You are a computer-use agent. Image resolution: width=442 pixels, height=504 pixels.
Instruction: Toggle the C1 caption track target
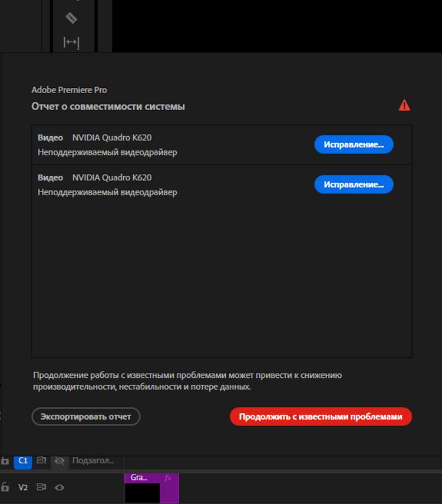(x=23, y=461)
